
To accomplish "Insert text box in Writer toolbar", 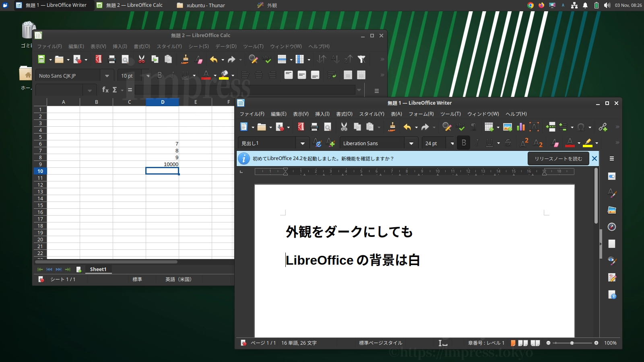I will 534,127.
